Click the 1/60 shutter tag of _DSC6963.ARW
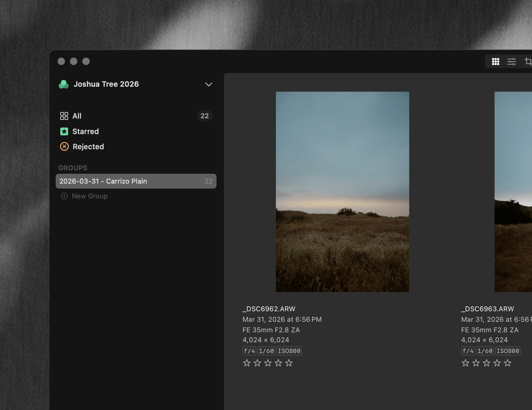This screenshot has height=410, width=532. pyautogui.click(x=485, y=351)
